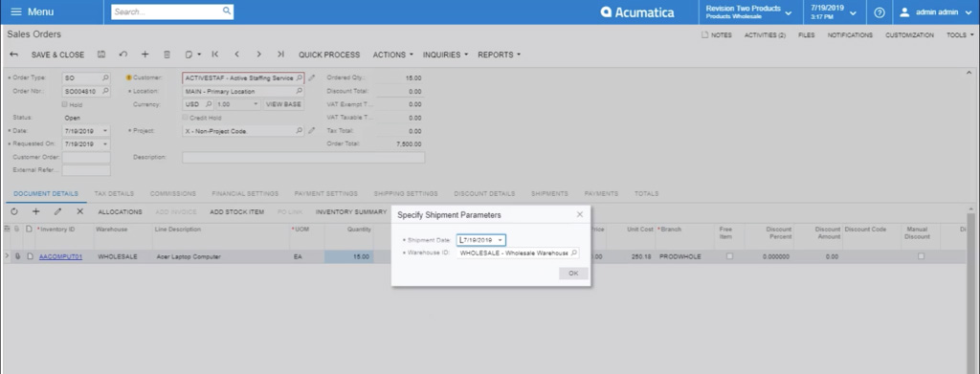Viewport: 980px width, 374px height.
Task: Click the save disk icon in toolbar
Action: click(101, 55)
